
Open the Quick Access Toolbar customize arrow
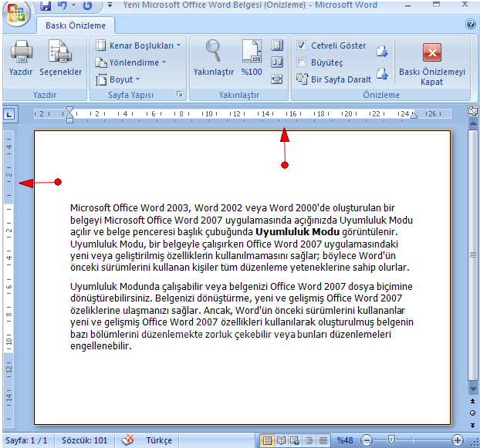tap(110, 5)
